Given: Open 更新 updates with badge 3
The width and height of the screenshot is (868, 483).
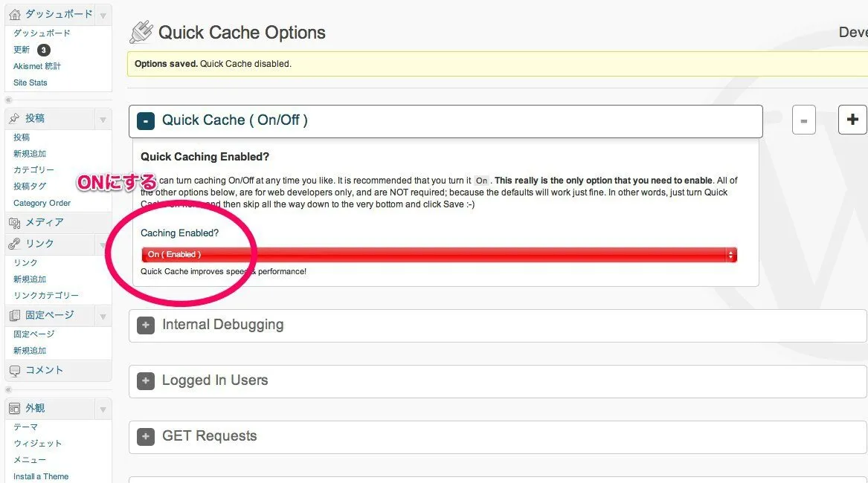Looking at the screenshot, I should (22, 50).
